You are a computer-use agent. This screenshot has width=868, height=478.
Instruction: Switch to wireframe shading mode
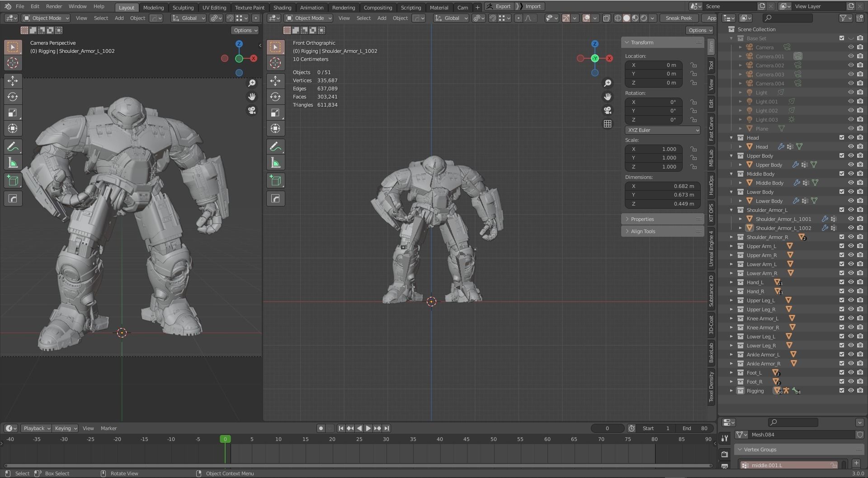tap(618, 18)
